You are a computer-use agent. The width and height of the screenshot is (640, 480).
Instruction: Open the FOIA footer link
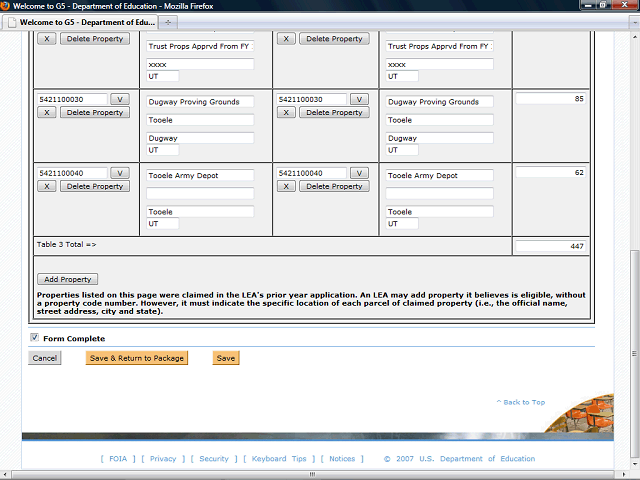pos(118,459)
